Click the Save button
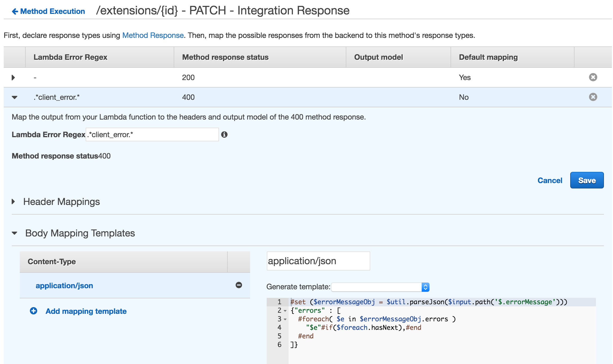 [x=587, y=180]
